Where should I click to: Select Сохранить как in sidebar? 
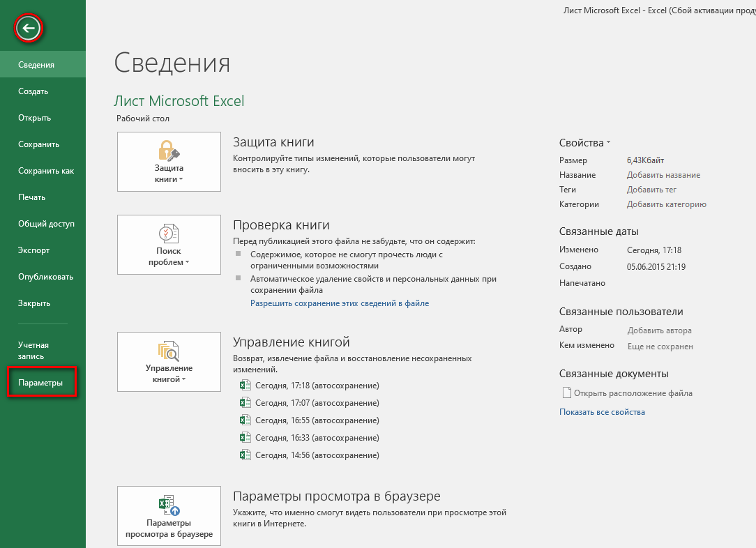tap(46, 171)
